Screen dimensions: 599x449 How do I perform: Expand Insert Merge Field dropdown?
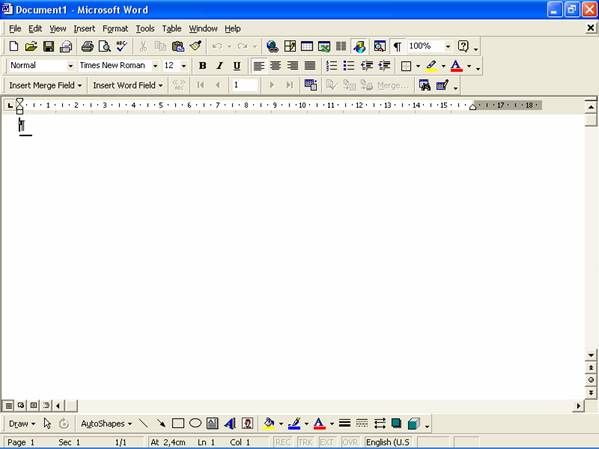coord(45,85)
